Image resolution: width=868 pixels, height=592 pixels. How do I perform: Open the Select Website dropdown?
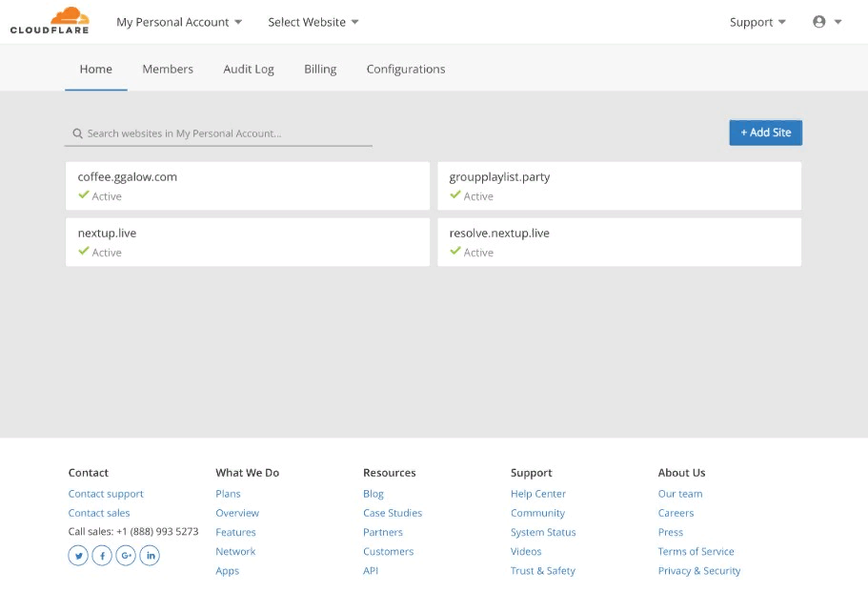pyautogui.click(x=313, y=22)
